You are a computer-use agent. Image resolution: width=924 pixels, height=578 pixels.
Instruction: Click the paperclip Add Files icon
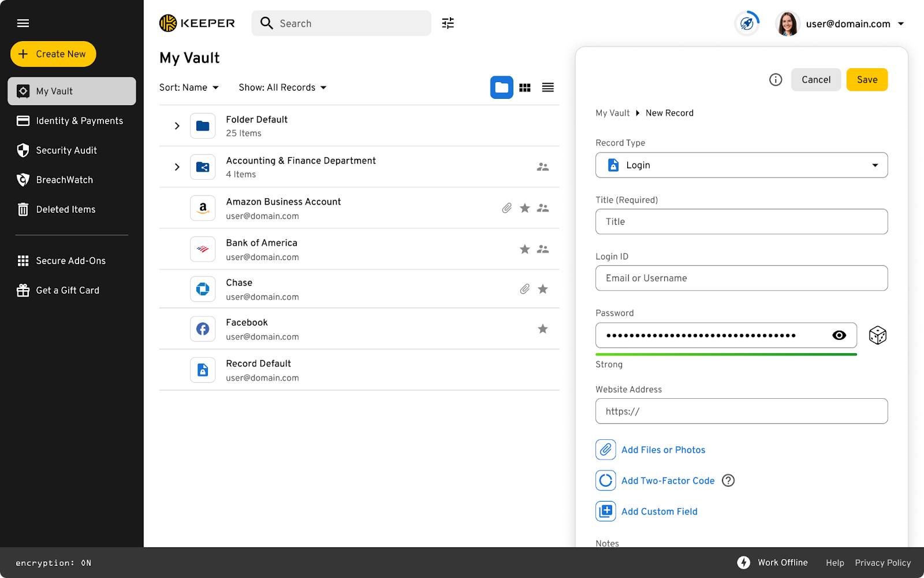606,450
